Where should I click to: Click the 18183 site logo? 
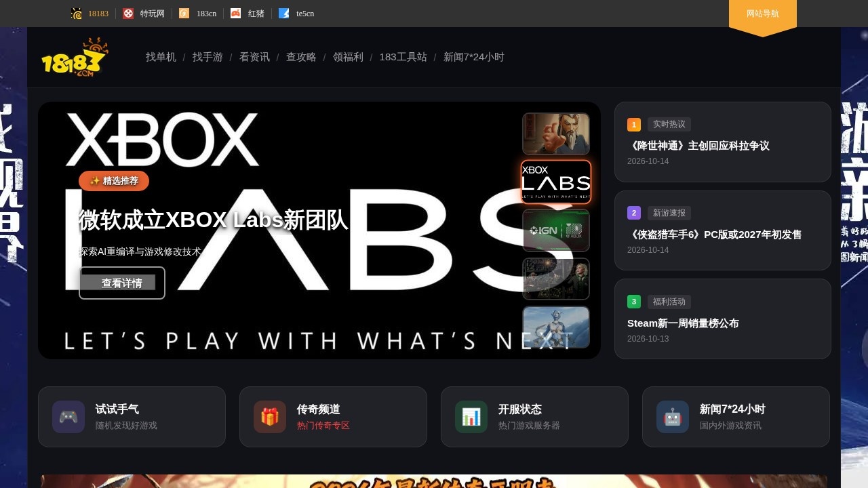75,57
